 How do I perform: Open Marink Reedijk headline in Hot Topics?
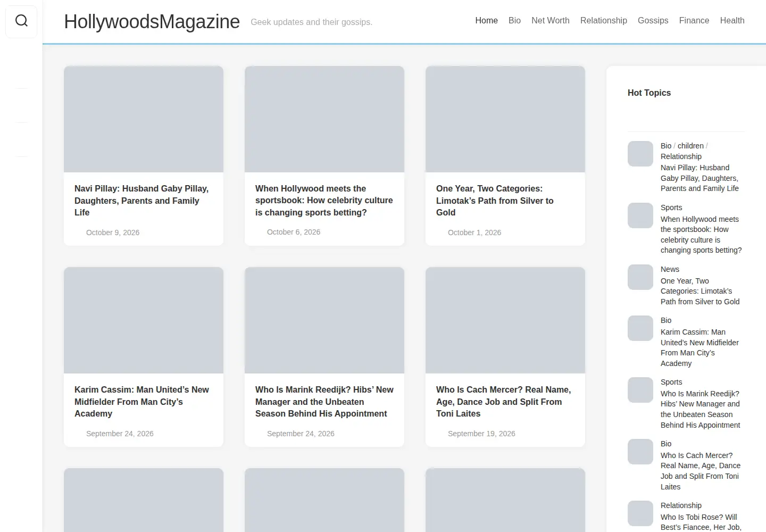coord(700,409)
